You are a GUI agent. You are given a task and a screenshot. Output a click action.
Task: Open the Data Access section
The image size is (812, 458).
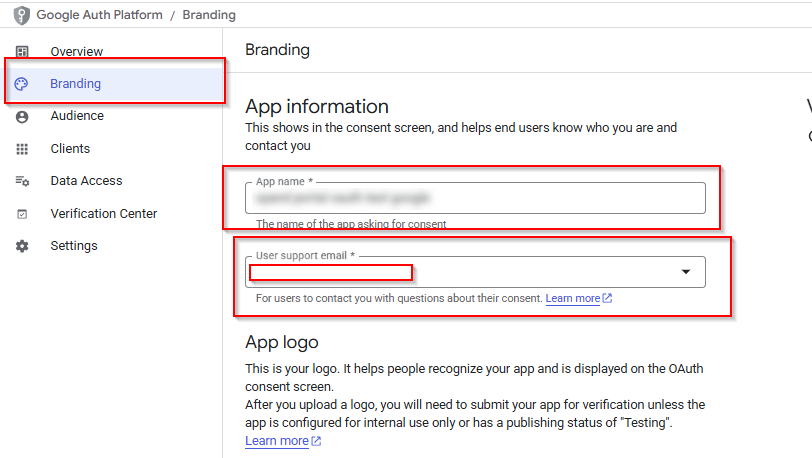(x=86, y=181)
